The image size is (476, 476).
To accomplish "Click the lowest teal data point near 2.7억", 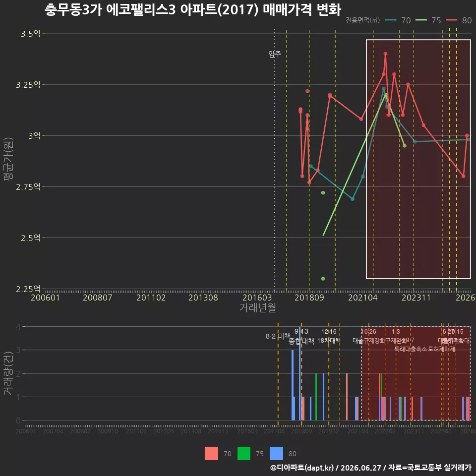I will (353, 199).
